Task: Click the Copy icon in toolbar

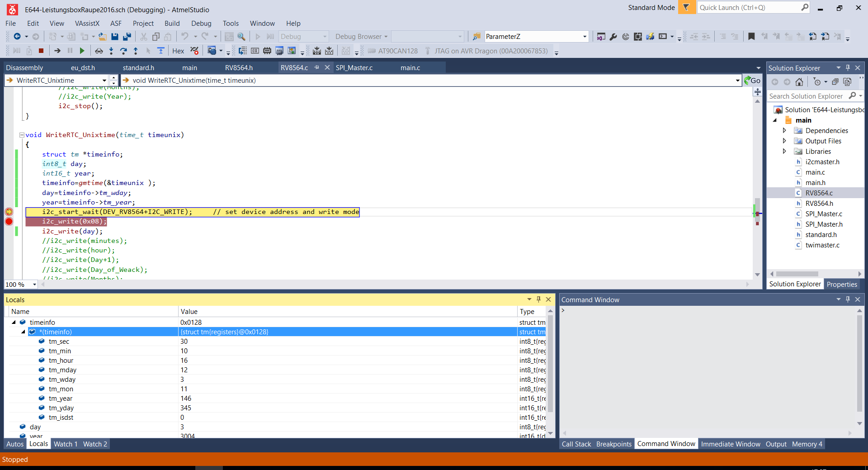Action: (156, 37)
